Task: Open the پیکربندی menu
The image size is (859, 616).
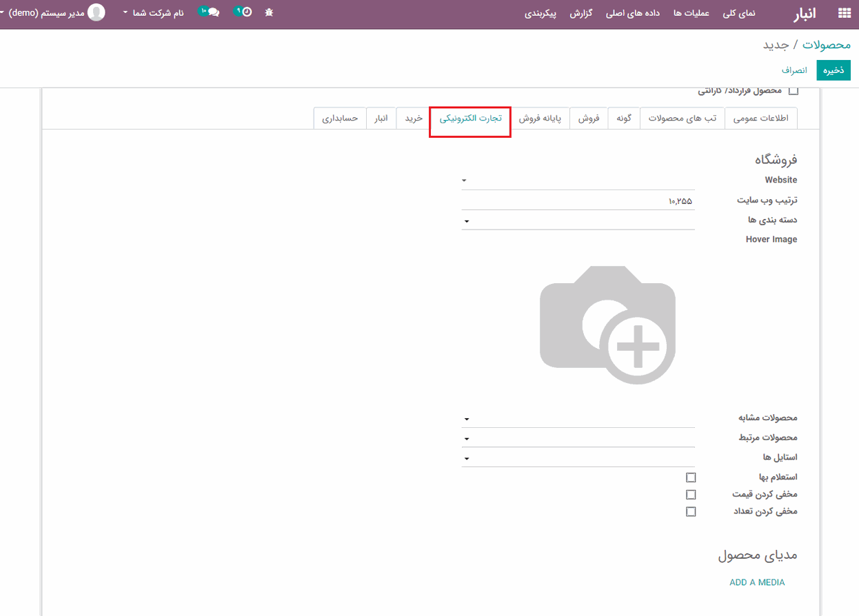Action: [540, 13]
